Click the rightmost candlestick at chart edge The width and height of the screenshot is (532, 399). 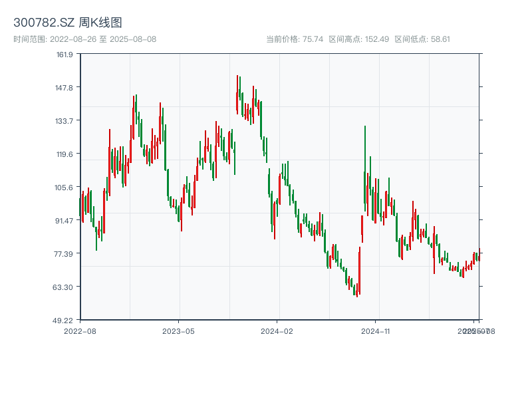[480, 253]
